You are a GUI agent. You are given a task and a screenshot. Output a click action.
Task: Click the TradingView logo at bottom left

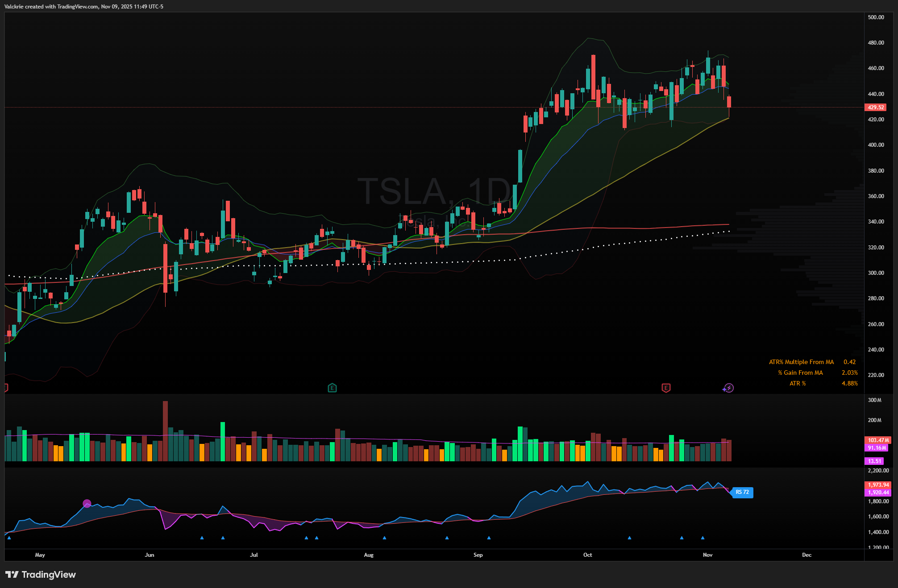pos(41,575)
